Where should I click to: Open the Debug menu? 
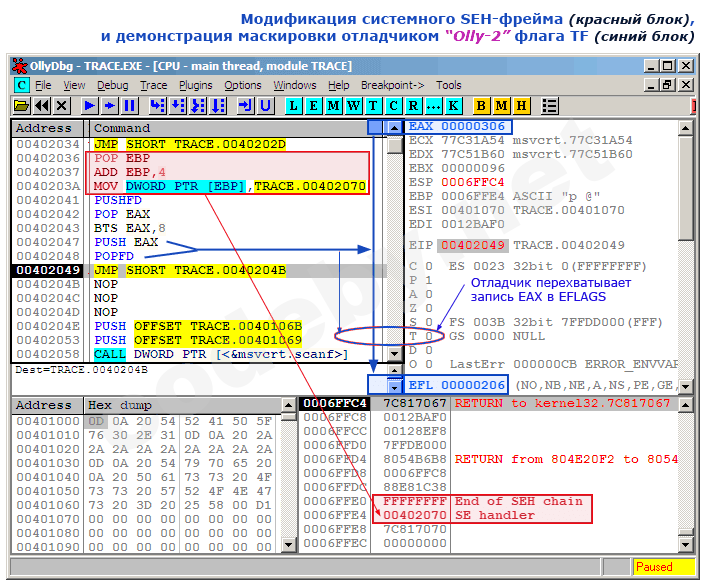click(112, 85)
